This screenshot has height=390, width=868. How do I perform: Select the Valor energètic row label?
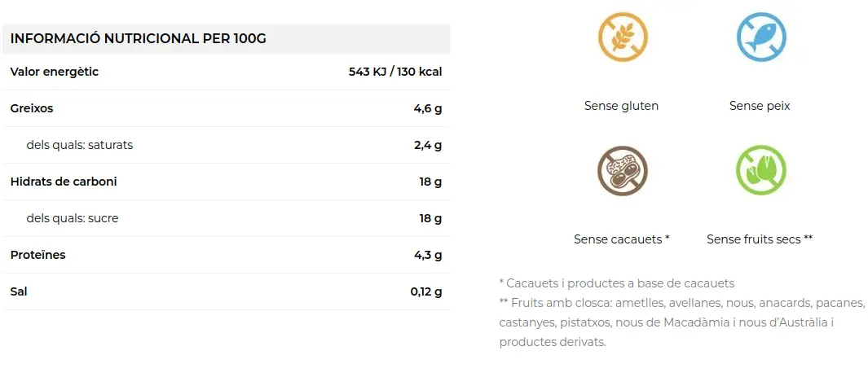pos(55,72)
